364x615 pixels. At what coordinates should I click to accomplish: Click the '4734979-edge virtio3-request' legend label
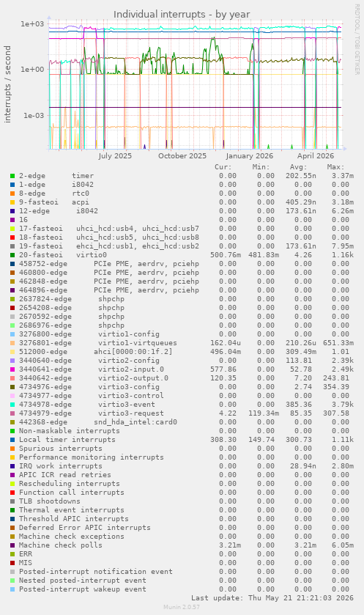[92, 413]
